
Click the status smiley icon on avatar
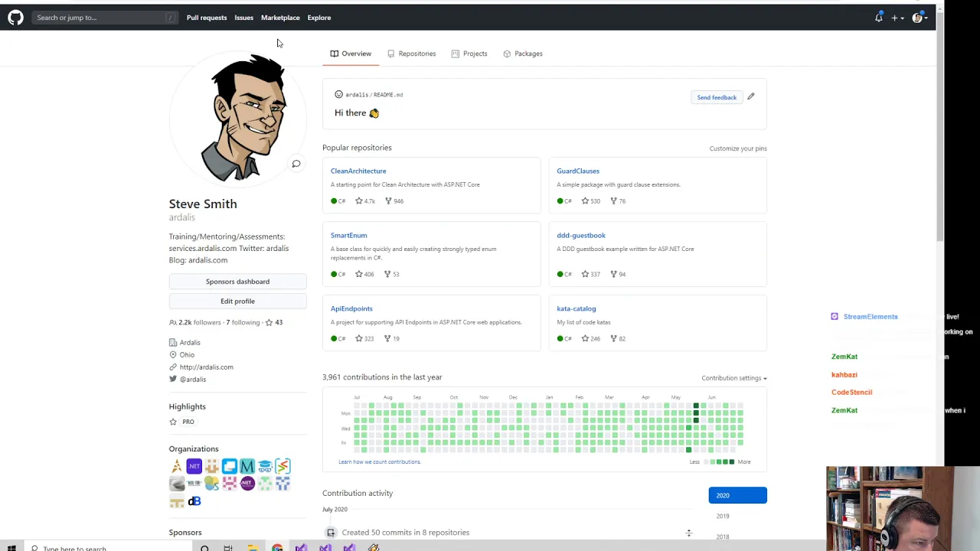(x=296, y=163)
